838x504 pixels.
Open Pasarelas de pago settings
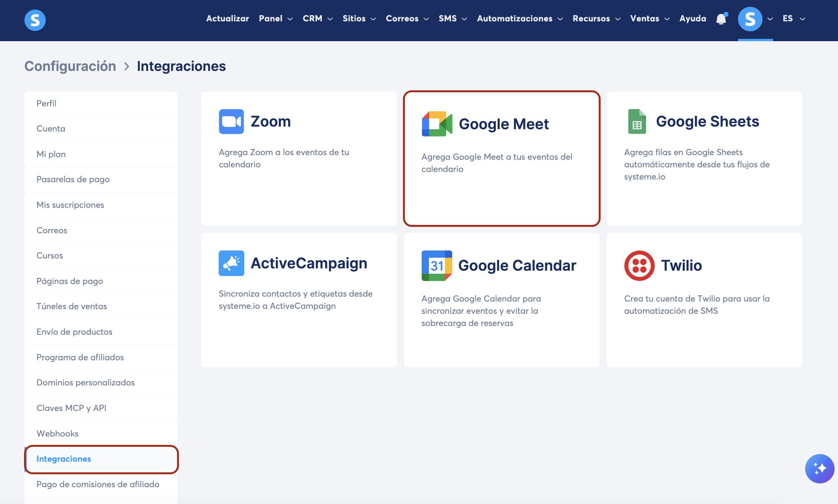click(101, 180)
